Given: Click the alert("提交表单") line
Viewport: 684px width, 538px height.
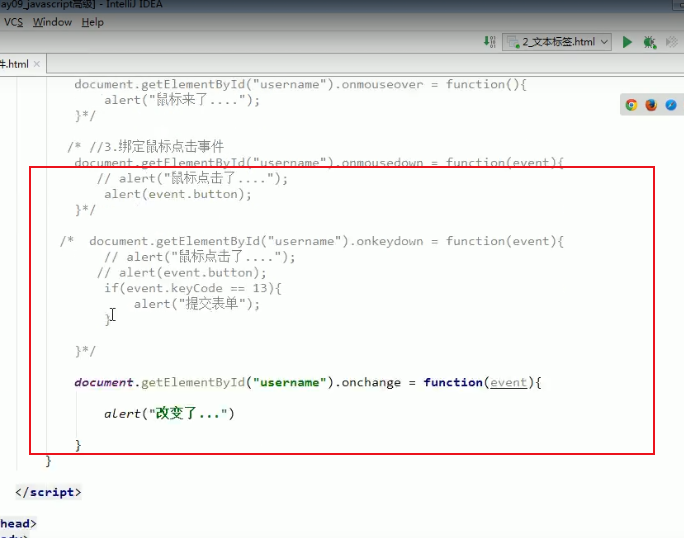Looking at the screenshot, I should pos(197,303).
